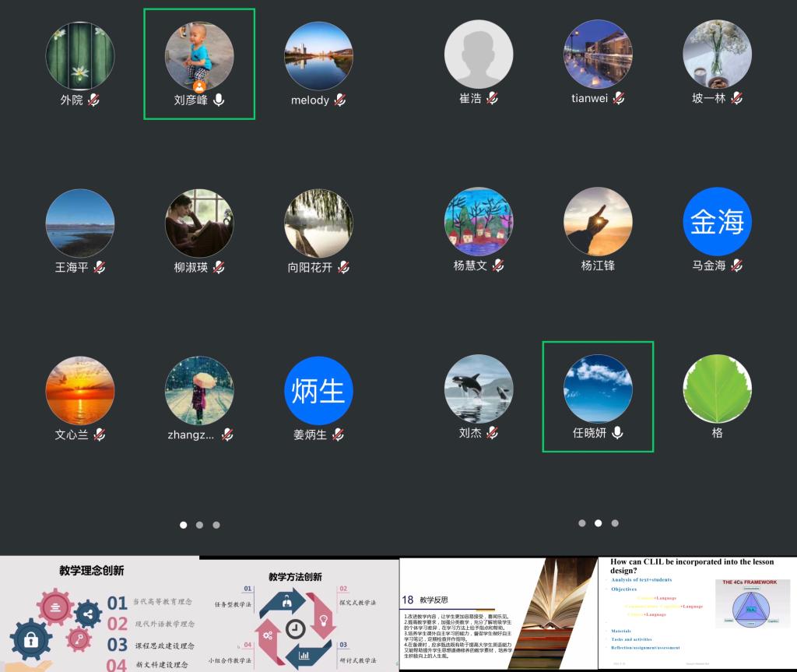Open the 教学反思 slide thumbnail
Screen dimensions: 797x672
(x=498, y=614)
